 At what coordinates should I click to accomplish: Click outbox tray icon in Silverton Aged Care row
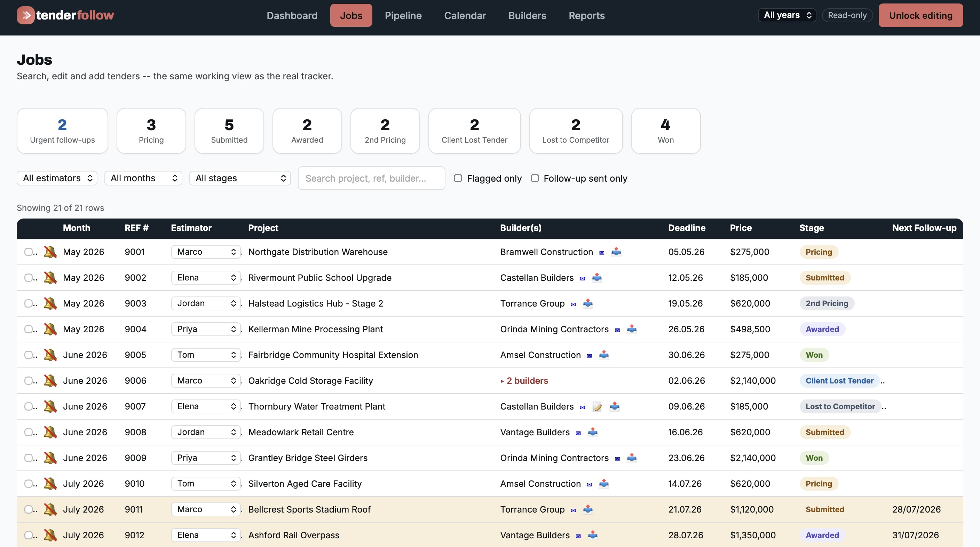[604, 483]
